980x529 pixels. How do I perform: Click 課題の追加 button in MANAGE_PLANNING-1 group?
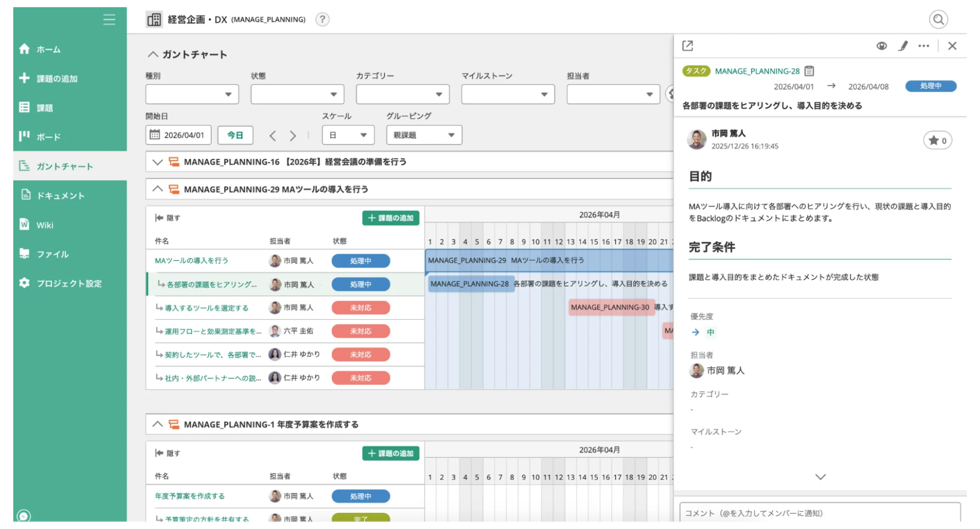pos(391,453)
